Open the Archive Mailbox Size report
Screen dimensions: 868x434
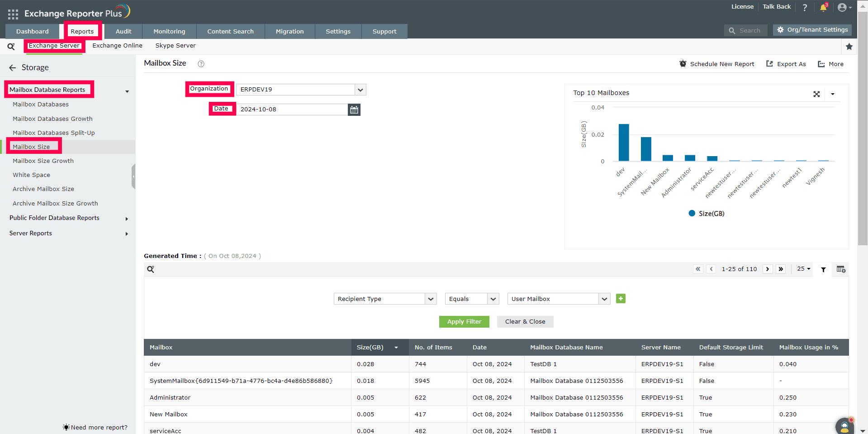click(x=43, y=189)
